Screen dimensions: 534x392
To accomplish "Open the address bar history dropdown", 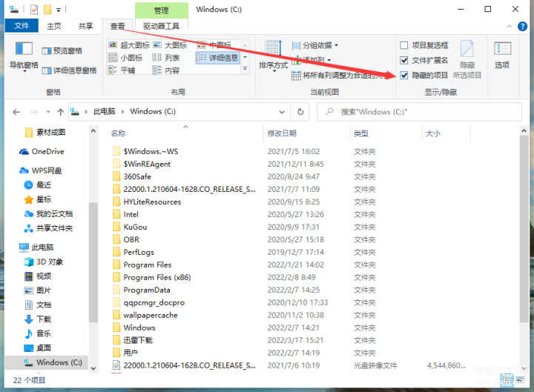I will pos(282,112).
